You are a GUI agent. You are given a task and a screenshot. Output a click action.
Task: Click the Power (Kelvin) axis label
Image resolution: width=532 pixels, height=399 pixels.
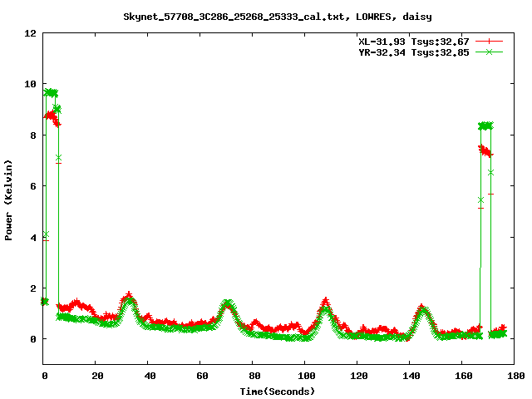coord(8,200)
